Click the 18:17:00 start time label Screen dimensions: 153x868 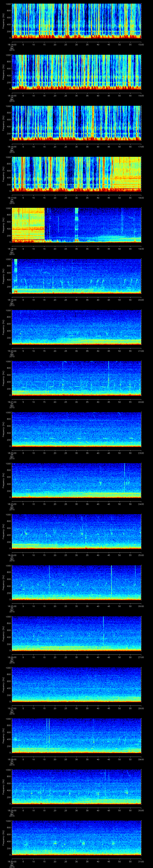12,198
